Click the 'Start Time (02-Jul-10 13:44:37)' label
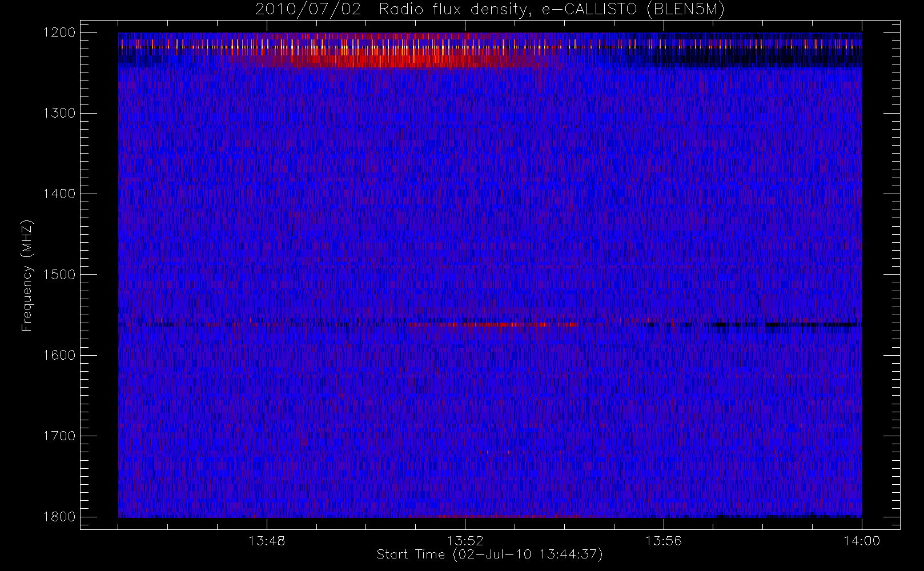Screen dimensions: 924x571 pyautogui.click(x=490, y=554)
